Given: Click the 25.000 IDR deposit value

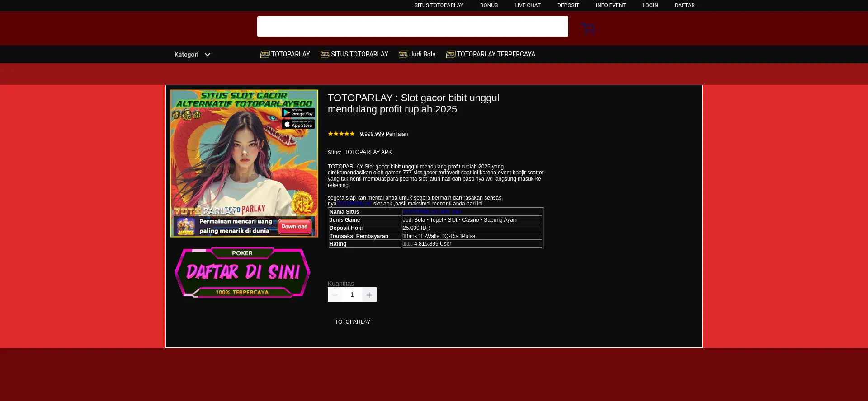Looking at the screenshot, I should pyautogui.click(x=416, y=228).
